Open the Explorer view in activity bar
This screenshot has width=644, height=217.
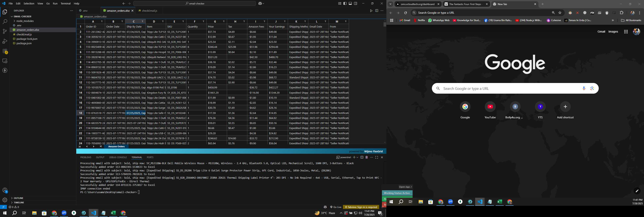[5, 12]
